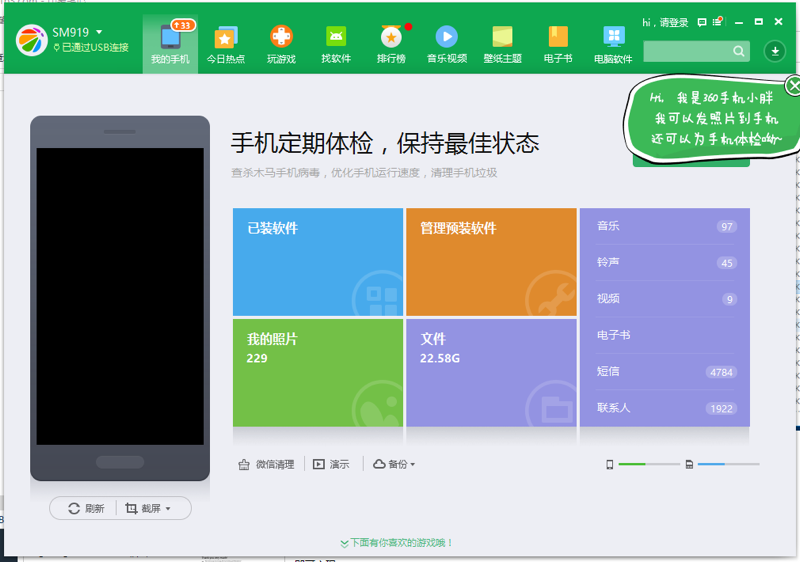
Task: Open the 视频 row
Action: tap(665, 299)
